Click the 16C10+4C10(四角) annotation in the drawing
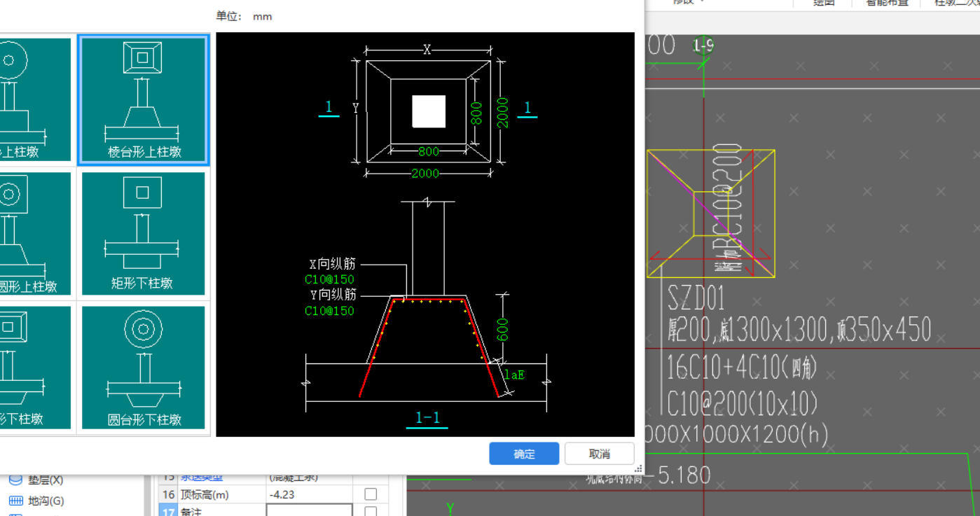This screenshot has height=516, width=980. tap(742, 367)
